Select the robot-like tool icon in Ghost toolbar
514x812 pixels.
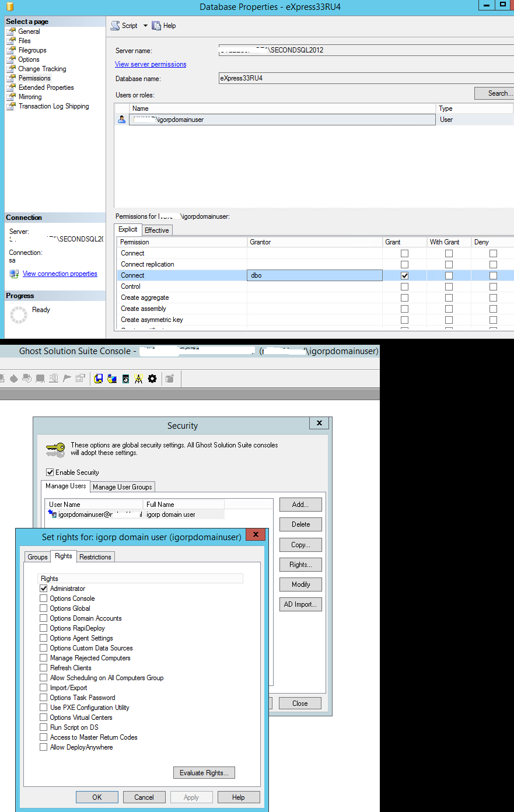click(139, 379)
